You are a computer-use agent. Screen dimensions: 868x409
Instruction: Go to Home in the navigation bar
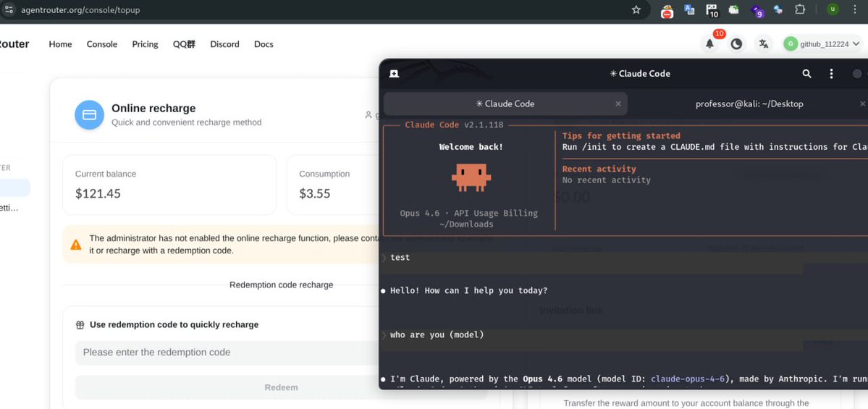(x=60, y=44)
